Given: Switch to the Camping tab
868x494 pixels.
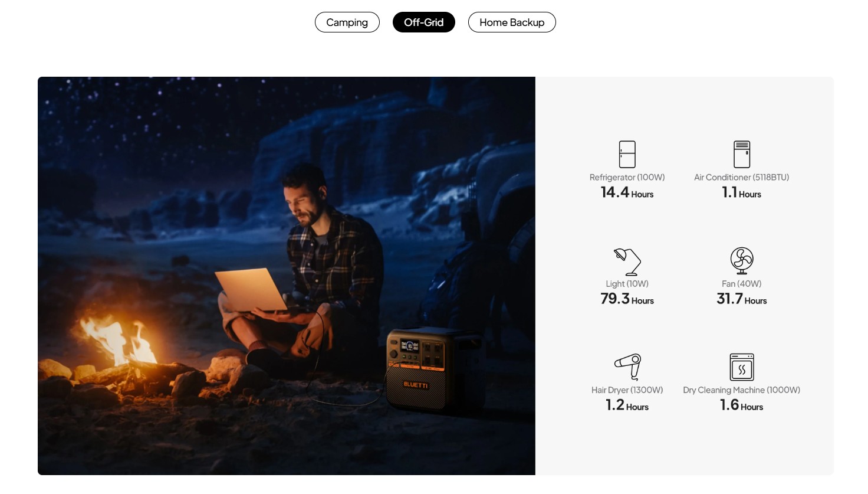Looking at the screenshot, I should tap(347, 22).
